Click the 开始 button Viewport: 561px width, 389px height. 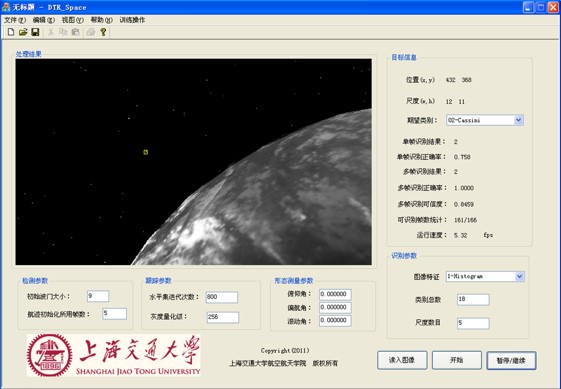[x=457, y=360]
